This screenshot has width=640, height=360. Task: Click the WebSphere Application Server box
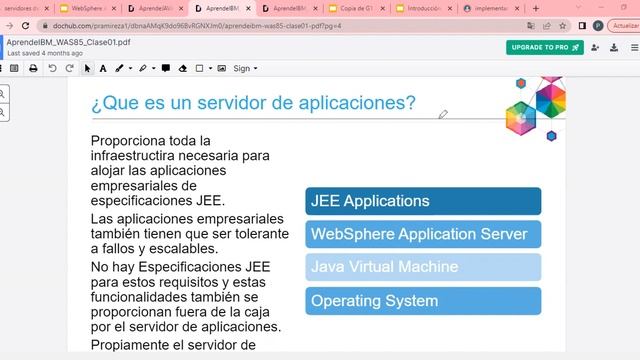coord(423,234)
